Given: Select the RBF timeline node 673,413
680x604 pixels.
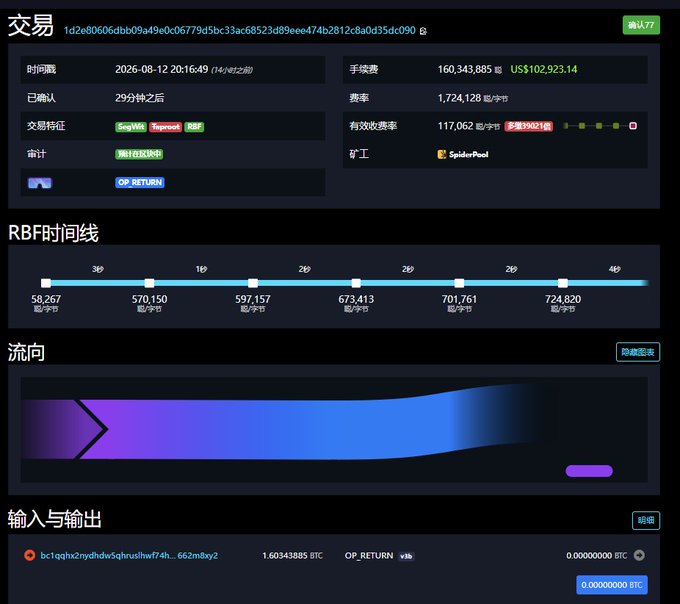Looking at the screenshot, I should click(356, 283).
